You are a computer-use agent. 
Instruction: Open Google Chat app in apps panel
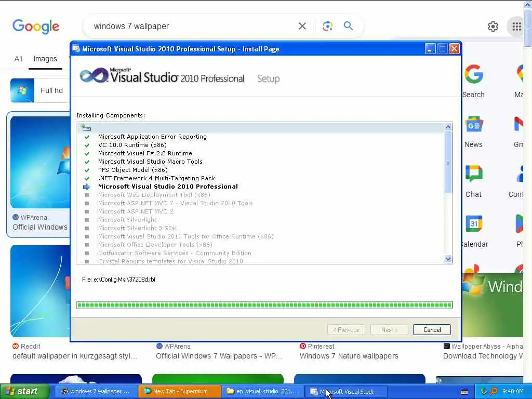coord(473,181)
